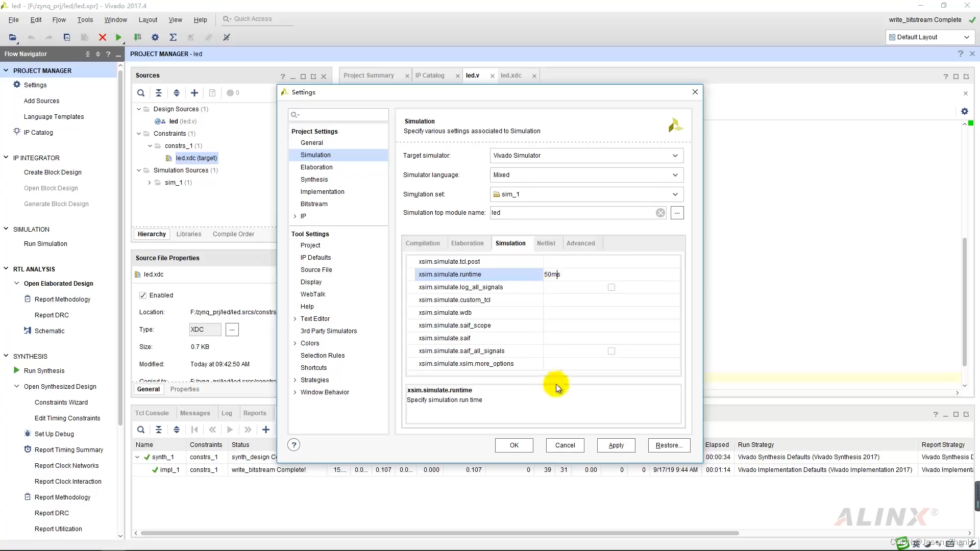This screenshot has height=551, width=980.
Task: Click the Apply button
Action: pos(616,445)
